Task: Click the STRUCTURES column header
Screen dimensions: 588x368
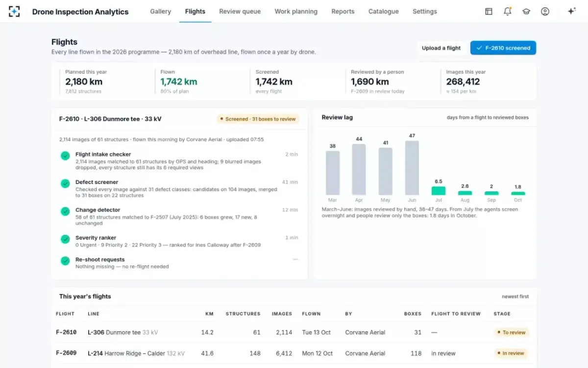Action: 243,314
